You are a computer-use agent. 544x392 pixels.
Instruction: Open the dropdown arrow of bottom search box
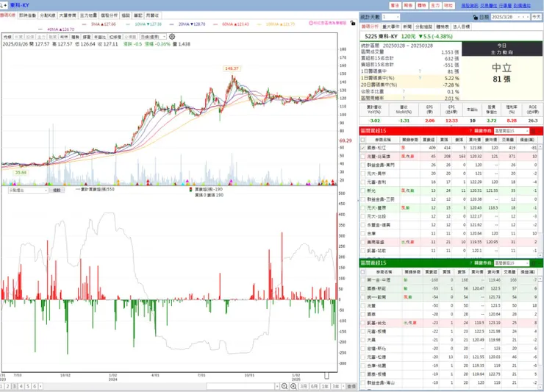click(277, 386)
